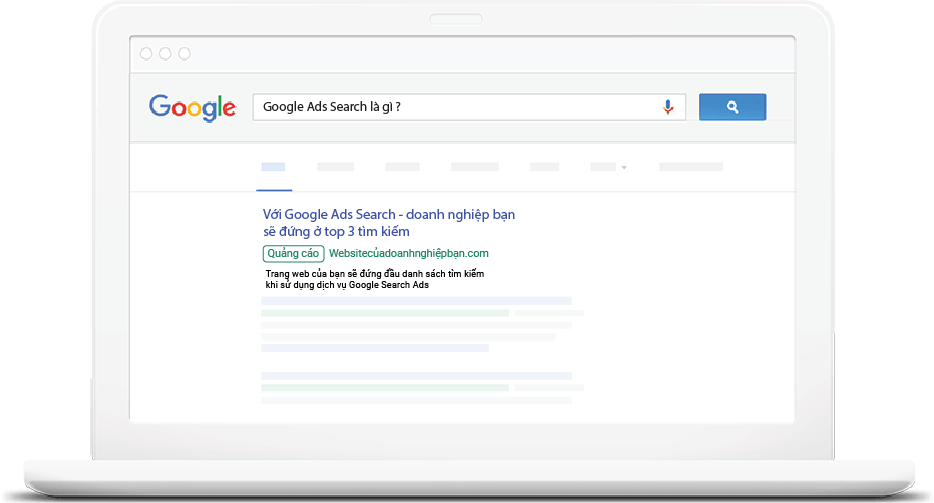Open the second placeholder search result title
The image size is (934, 503).
[416, 376]
